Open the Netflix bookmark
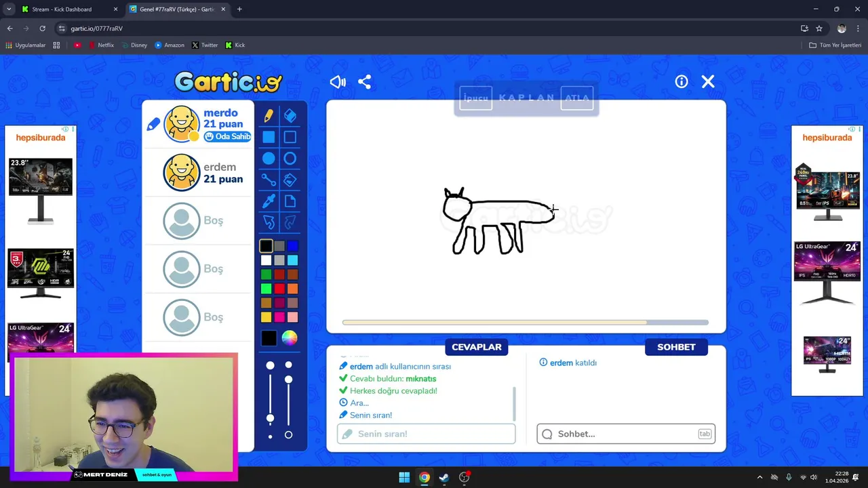The image size is (868, 488). [x=101, y=45]
